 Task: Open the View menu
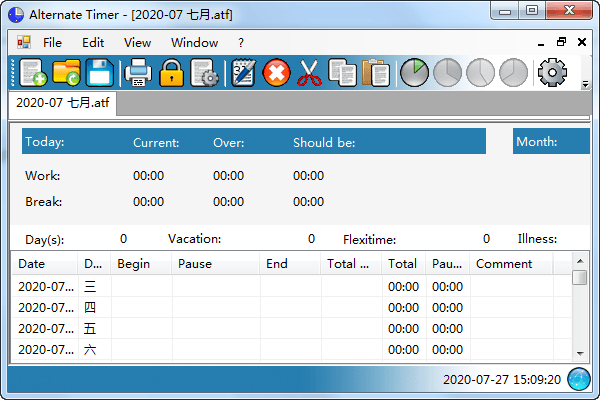137,43
